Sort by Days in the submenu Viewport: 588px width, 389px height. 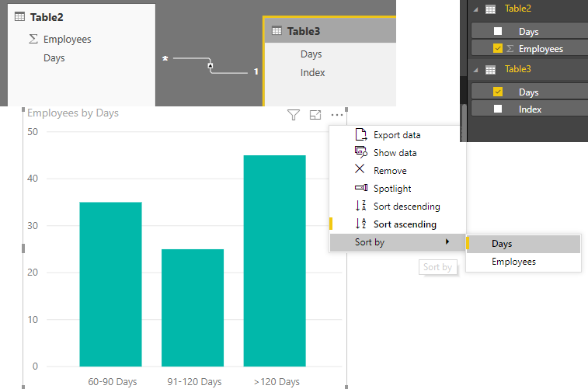pos(524,244)
